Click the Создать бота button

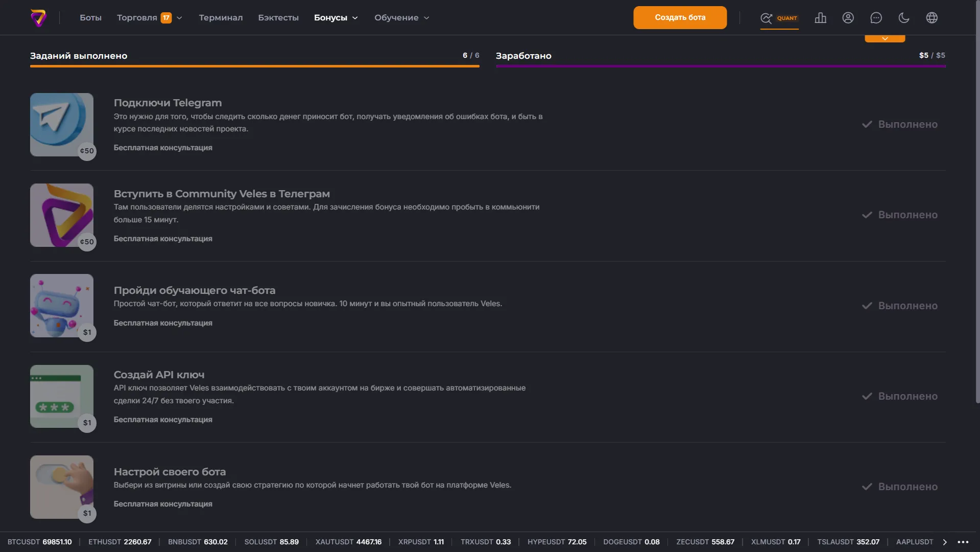pos(680,18)
